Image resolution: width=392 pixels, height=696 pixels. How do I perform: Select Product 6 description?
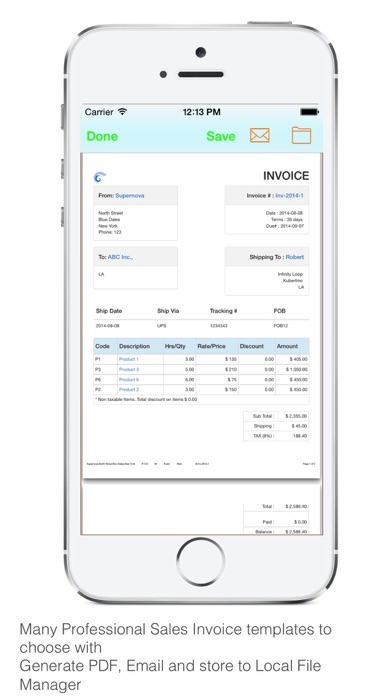[x=129, y=380]
